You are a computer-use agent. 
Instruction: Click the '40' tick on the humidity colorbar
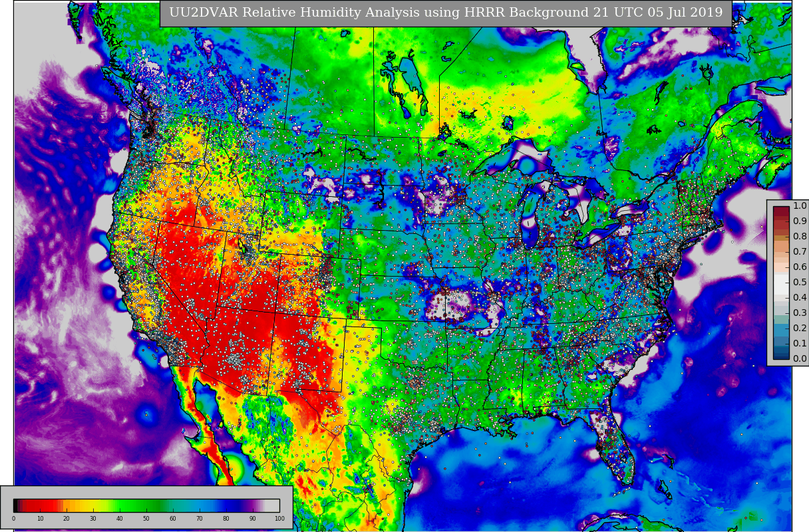pyautogui.click(x=120, y=519)
